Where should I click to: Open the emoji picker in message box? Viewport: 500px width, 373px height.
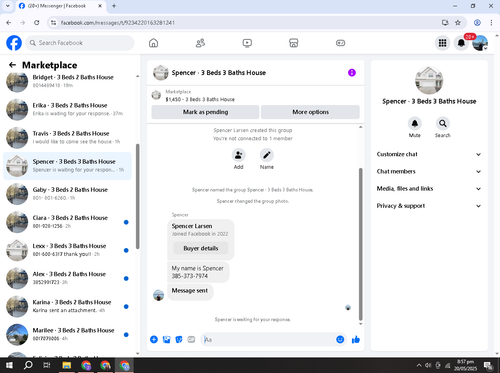340,340
